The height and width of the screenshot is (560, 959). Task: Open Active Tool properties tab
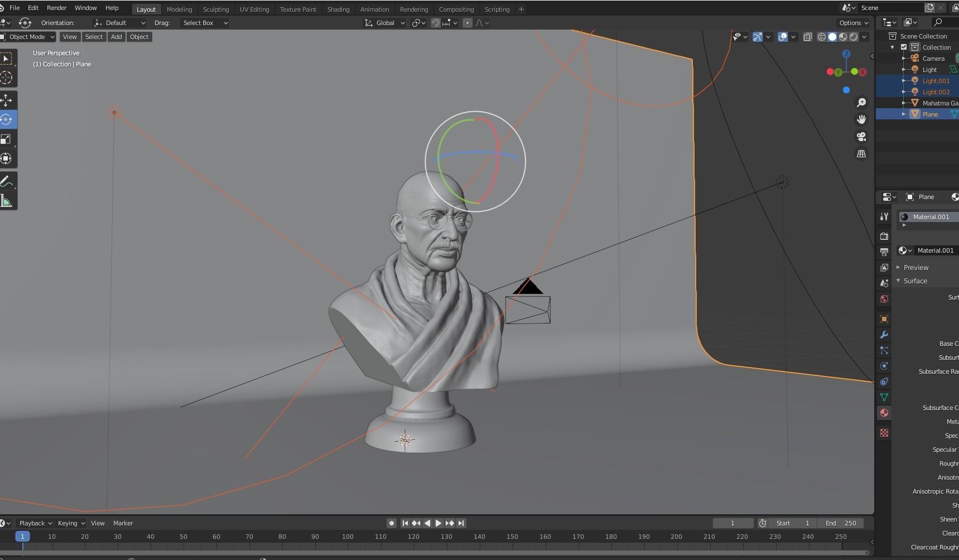(x=884, y=216)
